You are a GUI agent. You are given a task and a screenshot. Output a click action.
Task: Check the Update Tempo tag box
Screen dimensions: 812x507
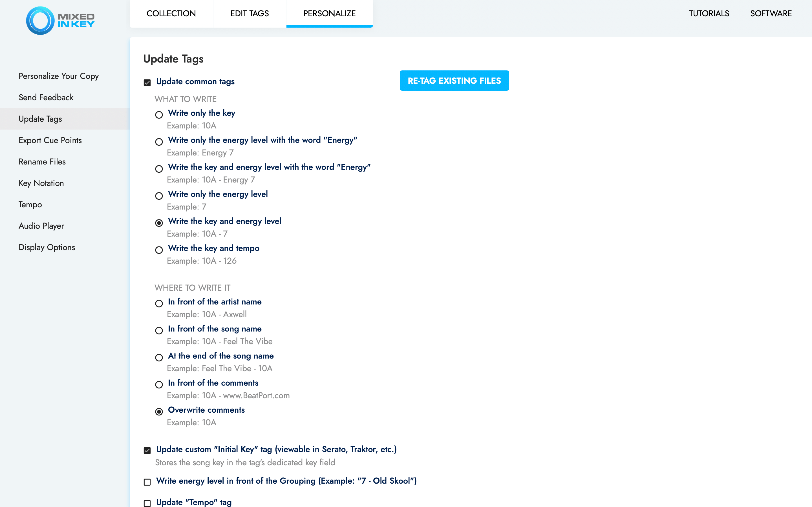point(147,503)
